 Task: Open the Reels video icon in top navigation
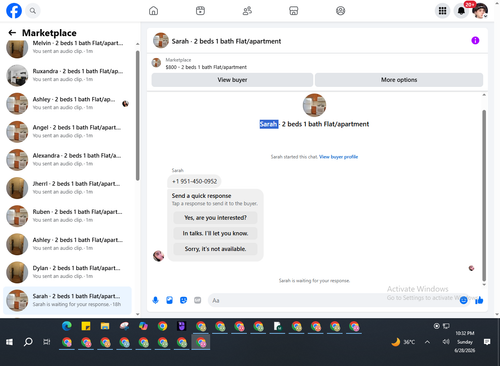(x=200, y=11)
